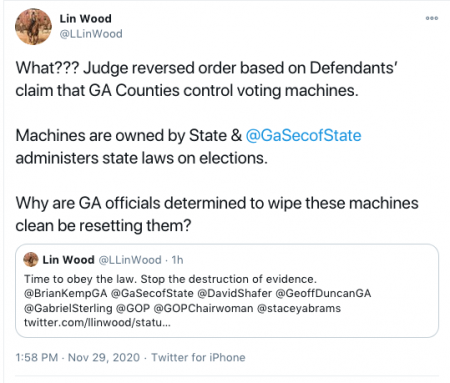Open the three-dot more options menu

(x=432, y=18)
